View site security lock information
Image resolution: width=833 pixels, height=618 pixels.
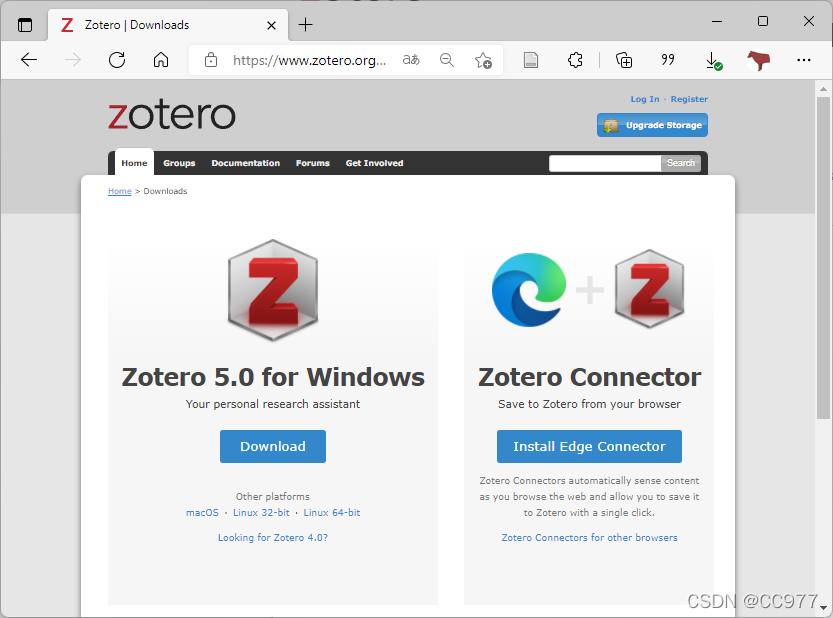pyautogui.click(x=211, y=60)
